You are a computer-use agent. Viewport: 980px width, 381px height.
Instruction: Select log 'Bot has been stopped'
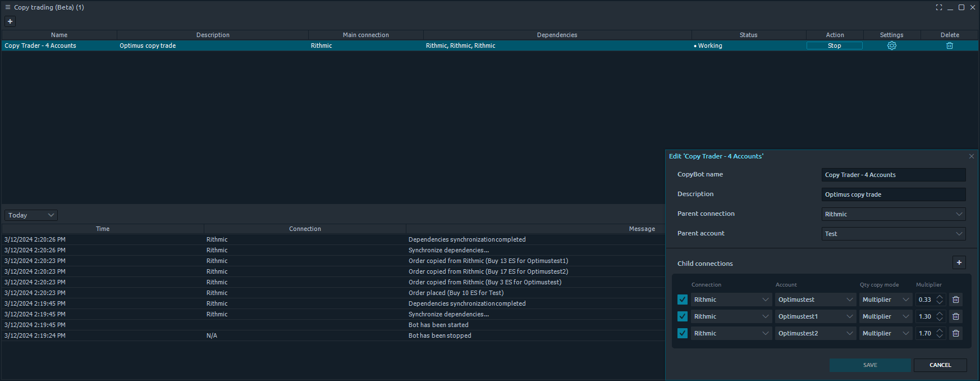pos(439,335)
